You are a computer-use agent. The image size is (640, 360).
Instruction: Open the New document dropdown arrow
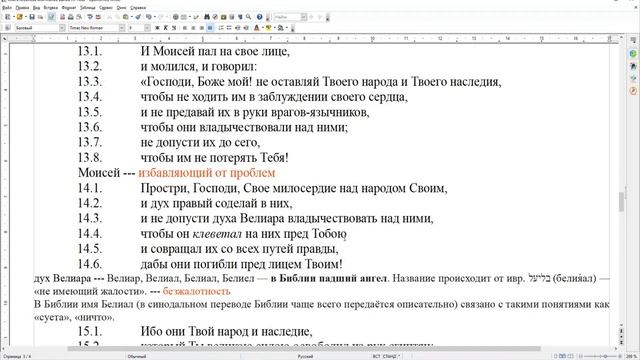[13, 17]
